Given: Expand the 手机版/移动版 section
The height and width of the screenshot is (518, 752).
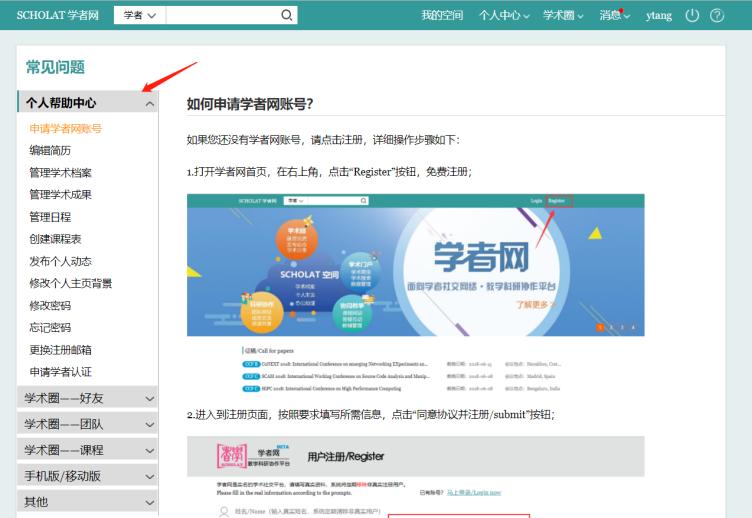Looking at the screenshot, I should click(x=88, y=476).
